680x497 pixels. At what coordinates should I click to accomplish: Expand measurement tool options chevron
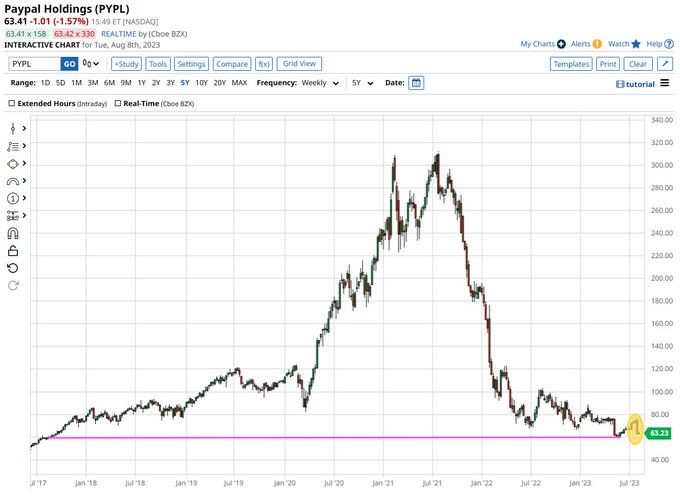point(24,215)
